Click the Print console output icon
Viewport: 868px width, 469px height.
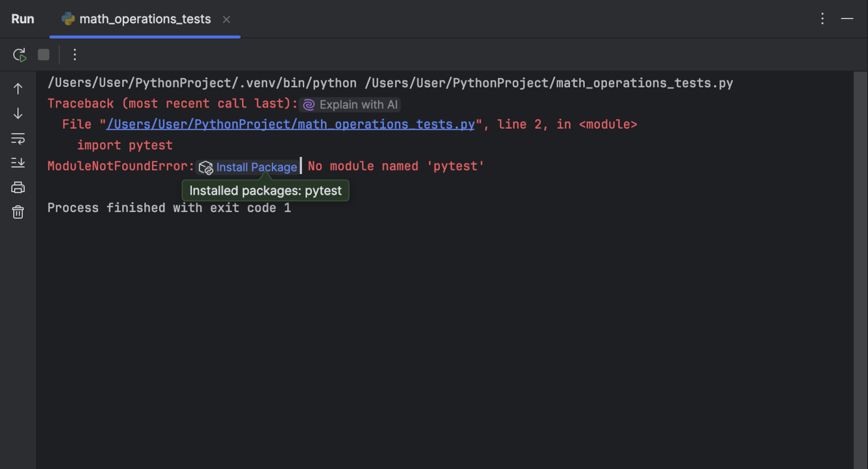[18, 187]
